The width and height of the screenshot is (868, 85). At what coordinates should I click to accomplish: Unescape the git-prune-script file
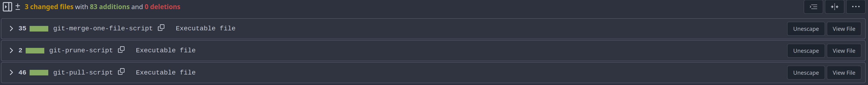pyautogui.click(x=806, y=51)
